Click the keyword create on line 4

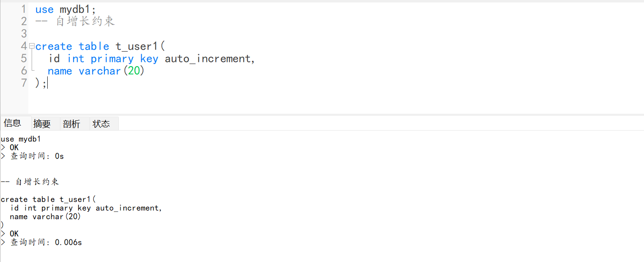tap(53, 46)
